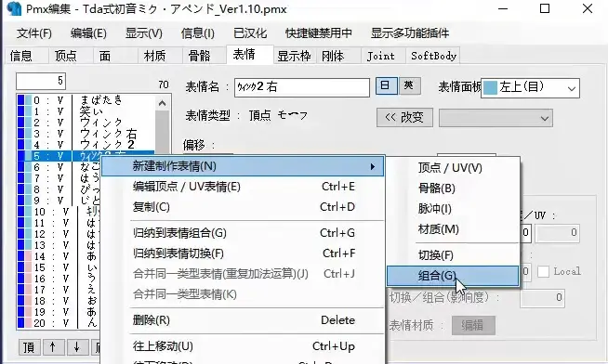The image size is (608, 364).
Task: Click the morph index field showing 5
Action: click(x=41, y=81)
